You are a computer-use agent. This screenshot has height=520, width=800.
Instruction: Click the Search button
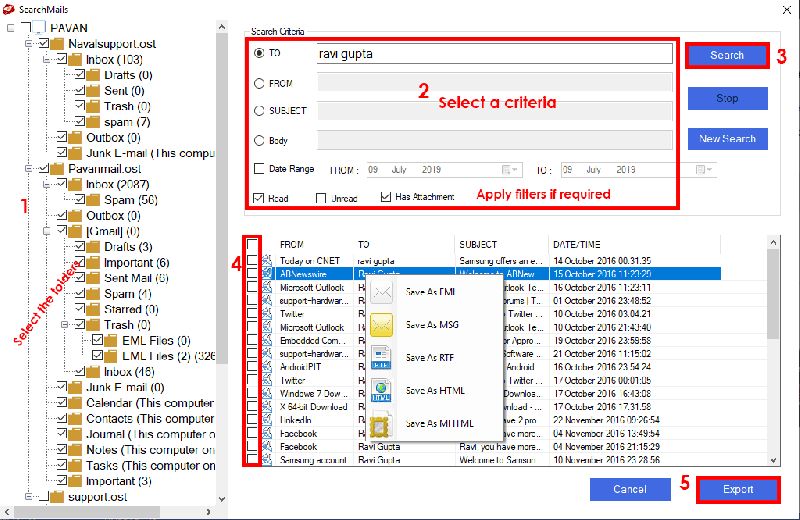point(727,56)
